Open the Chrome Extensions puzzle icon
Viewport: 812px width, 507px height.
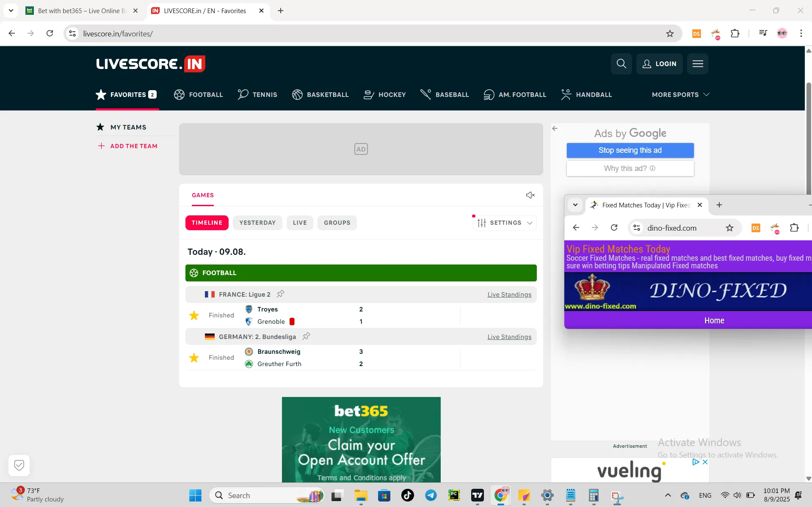point(735,33)
